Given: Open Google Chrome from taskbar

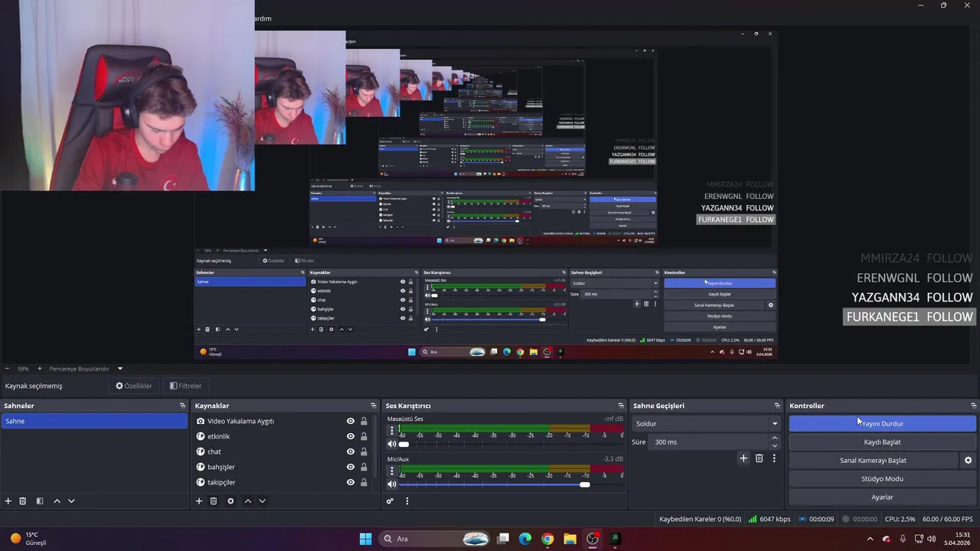Looking at the screenshot, I should pyautogui.click(x=547, y=539).
